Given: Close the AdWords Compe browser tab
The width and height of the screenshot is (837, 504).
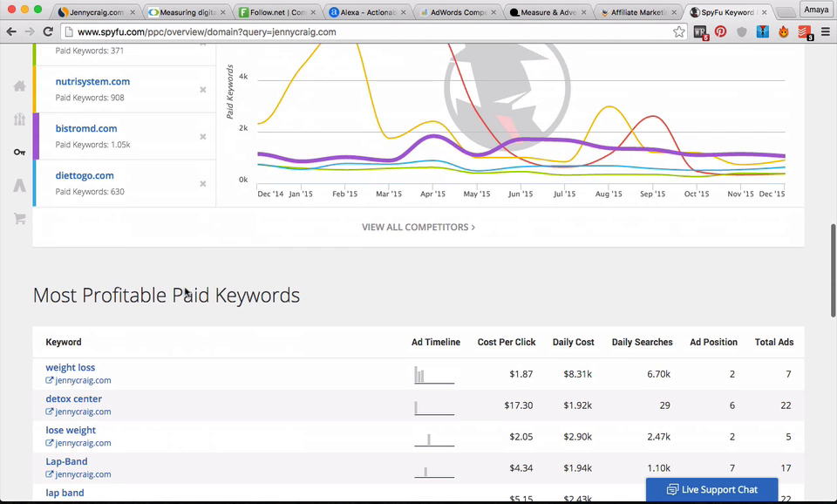Looking at the screenshot, I should [x=493, y=12].
